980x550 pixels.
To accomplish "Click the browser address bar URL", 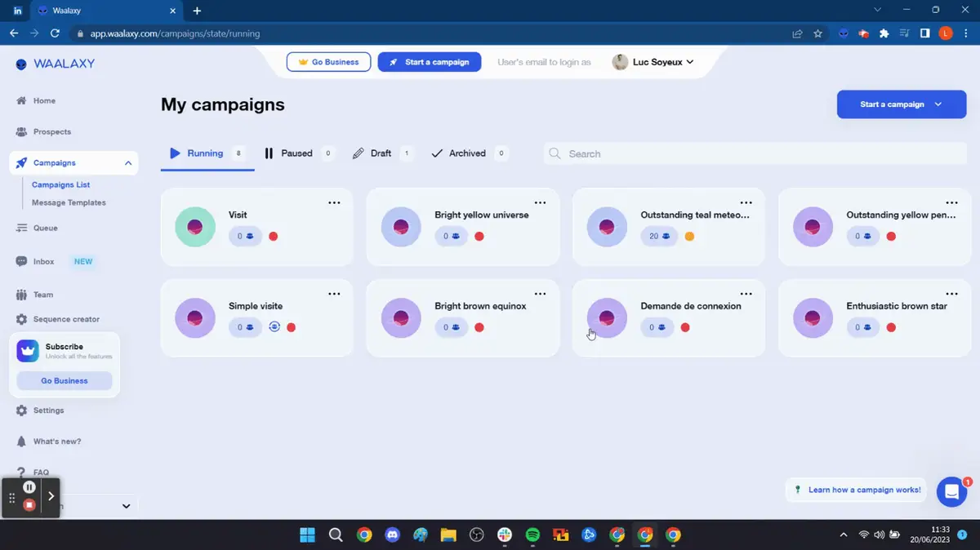I will (175, 34).
